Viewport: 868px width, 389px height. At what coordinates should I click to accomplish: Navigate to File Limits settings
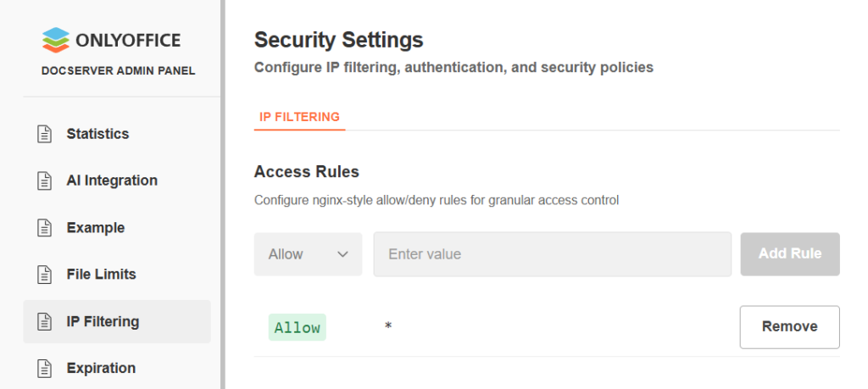[101, 275]
